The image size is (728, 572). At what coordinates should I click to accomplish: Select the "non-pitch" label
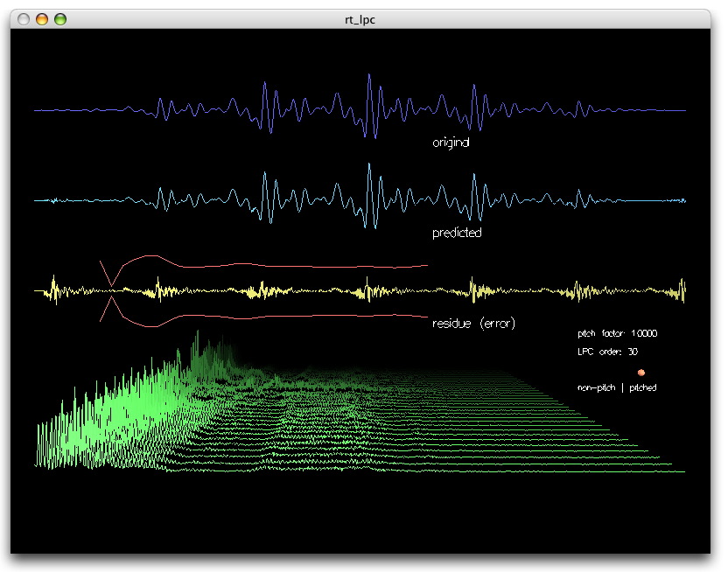coord(595,387)
